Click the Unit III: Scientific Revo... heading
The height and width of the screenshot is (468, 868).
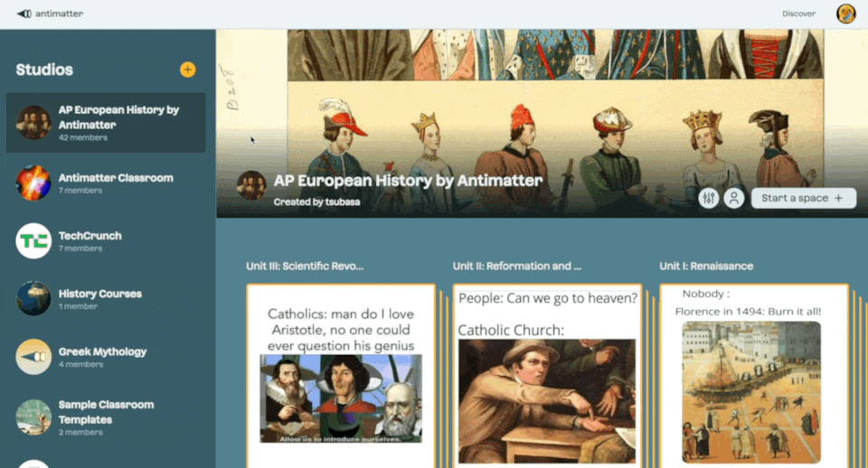pyautogui.click(x=305, y=267)
